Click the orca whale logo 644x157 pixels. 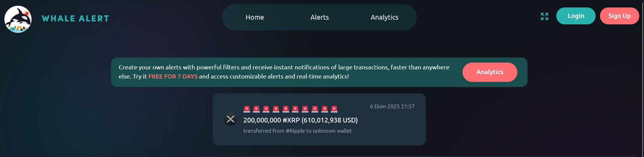[18, 19]
